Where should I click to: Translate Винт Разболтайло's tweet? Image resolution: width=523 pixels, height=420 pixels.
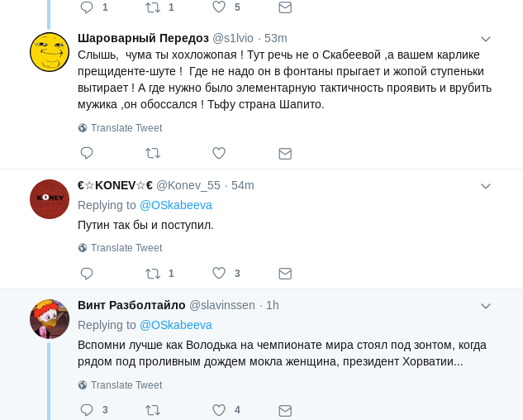126,385
